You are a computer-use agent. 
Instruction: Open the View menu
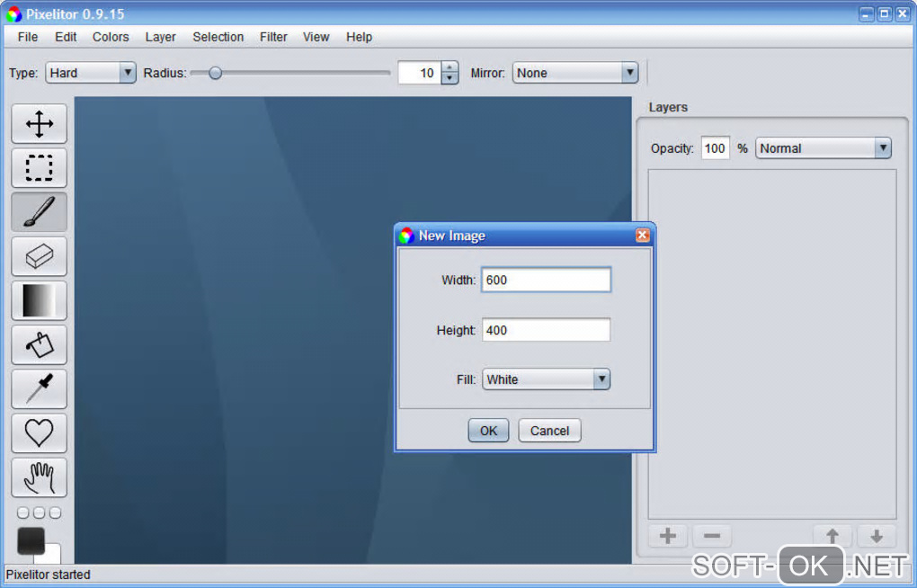[316, 37]
